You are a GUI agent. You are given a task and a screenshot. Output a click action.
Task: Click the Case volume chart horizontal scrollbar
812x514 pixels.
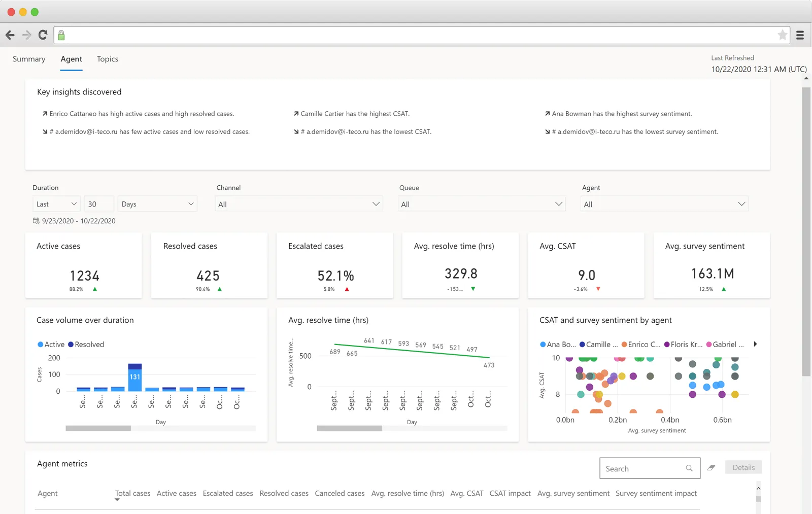98,428
